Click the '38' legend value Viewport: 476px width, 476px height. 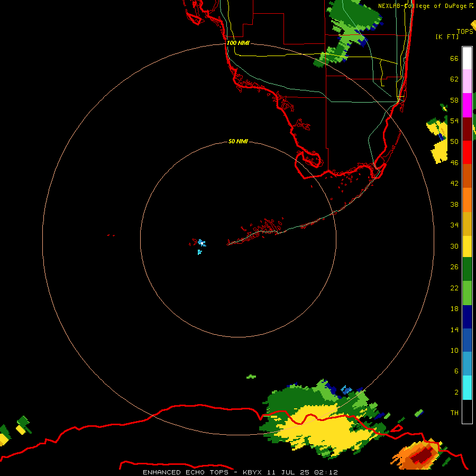454,204
